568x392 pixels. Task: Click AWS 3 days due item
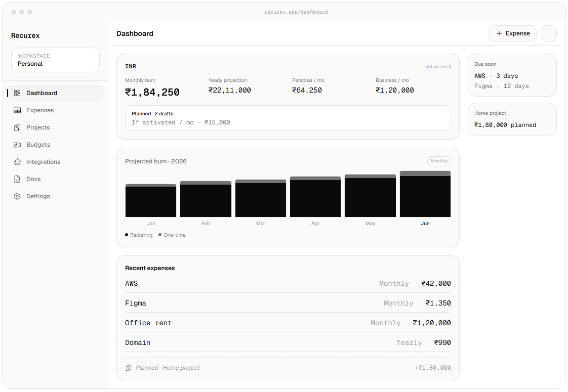(x=496, y=76)
